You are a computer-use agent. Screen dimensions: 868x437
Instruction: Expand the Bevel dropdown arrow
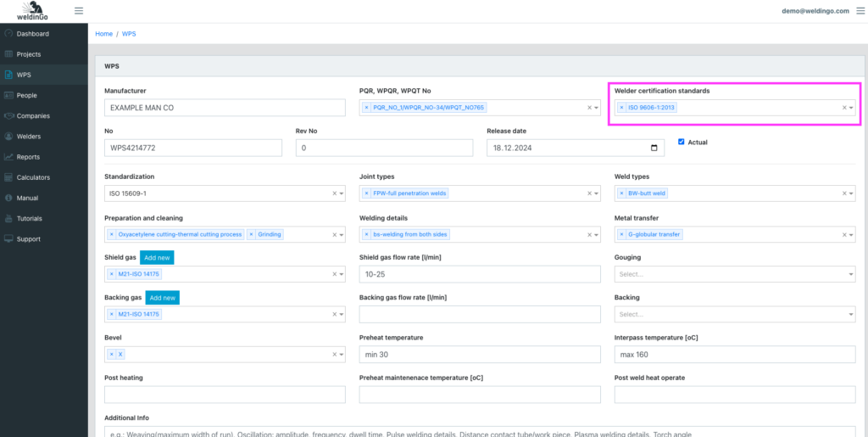coord(342,355)
